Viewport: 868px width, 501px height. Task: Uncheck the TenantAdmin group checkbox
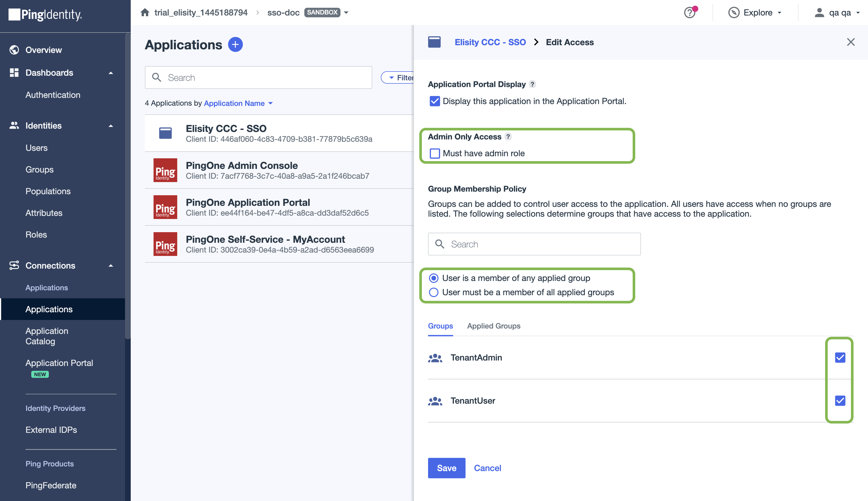(840, 357)
